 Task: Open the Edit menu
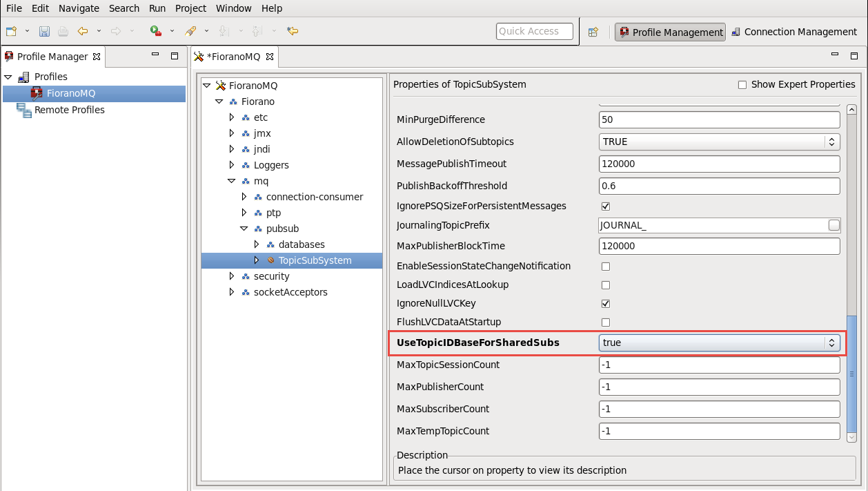tap(40, 8)
